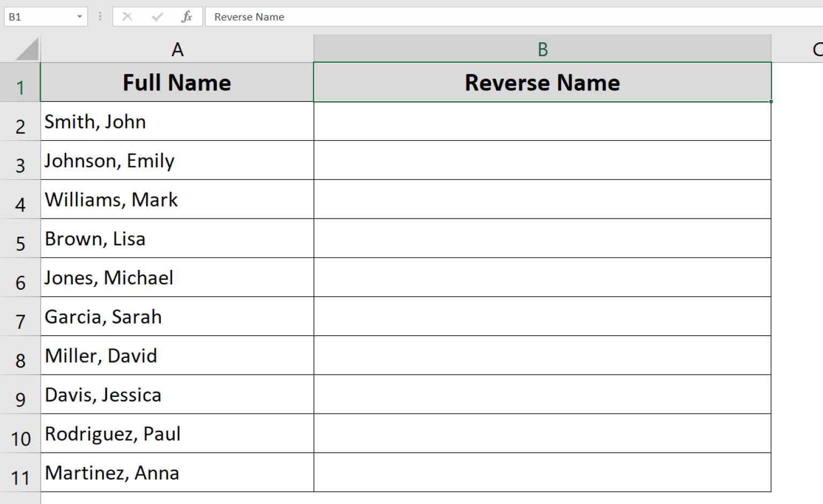Click the Enter checkmark icon in formula bar
The width and height of the screenshot is (823, 504).
[x=157, y=17]
